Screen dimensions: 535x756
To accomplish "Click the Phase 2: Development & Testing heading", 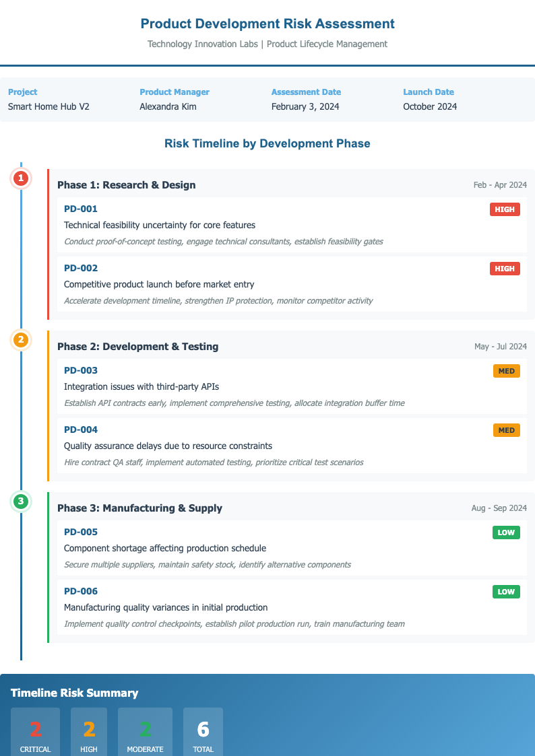I will point(138,346).
